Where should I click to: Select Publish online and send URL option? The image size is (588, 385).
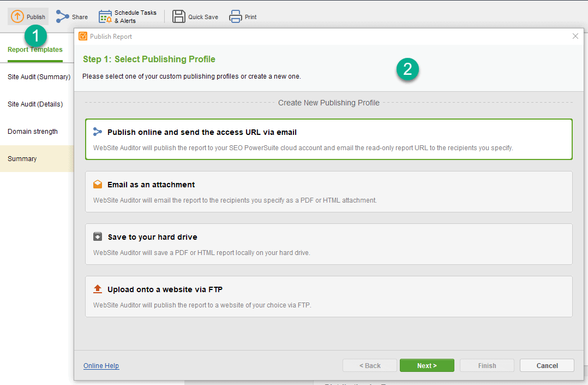(x=328, y=139)
